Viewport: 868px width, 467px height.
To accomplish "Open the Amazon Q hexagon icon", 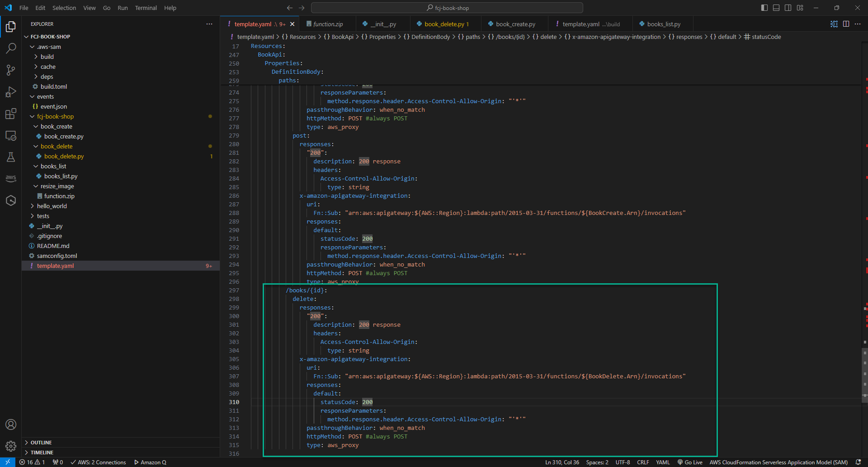I will [x=11, y=200].
